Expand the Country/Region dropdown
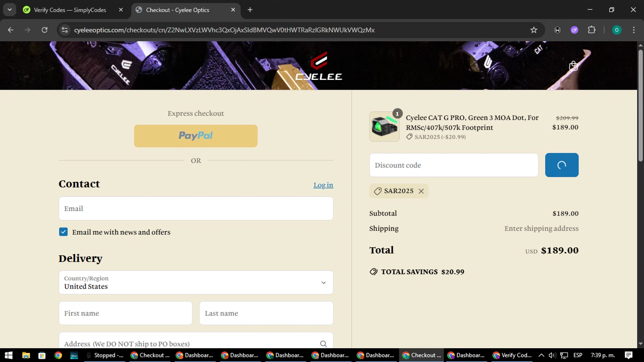 pos(196,283)
